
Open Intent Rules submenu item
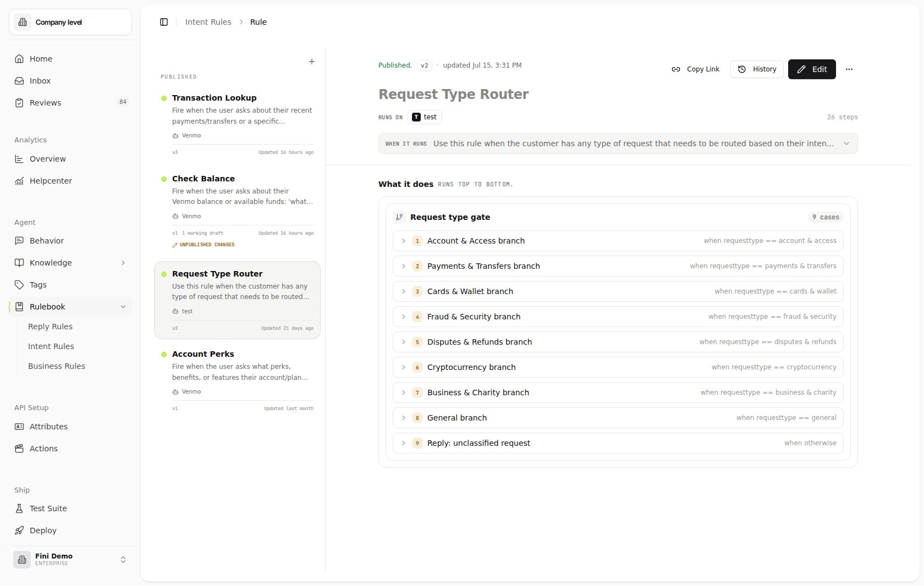[51, 346]
